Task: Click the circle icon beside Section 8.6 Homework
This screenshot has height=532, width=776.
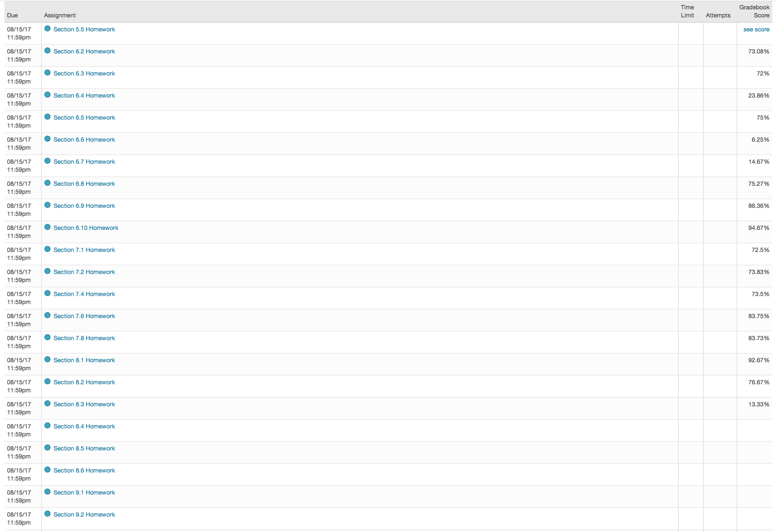Action: tap(47, 470)
